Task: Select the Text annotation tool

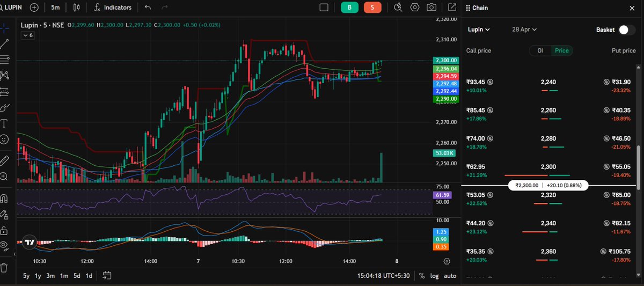Action: click(4, 123)
